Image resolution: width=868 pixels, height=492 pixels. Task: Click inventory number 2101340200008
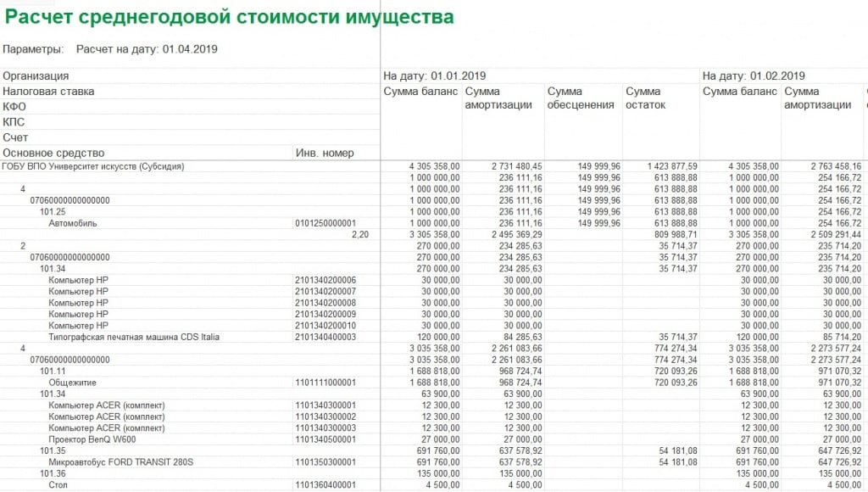[x=325, y=303]
